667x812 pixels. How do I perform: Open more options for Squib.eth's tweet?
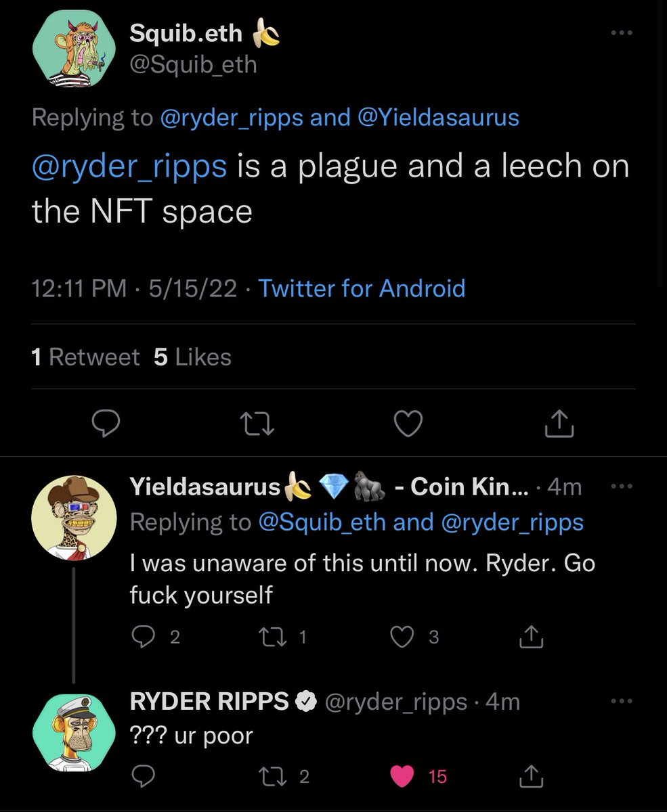point(623,32)
